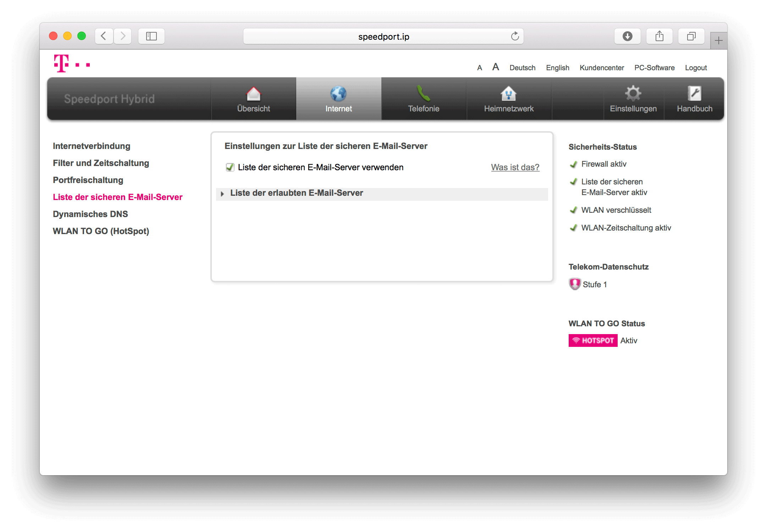Reload the page with refresh arrow
This screenshot has height=532, width=767.
(515, 36)
